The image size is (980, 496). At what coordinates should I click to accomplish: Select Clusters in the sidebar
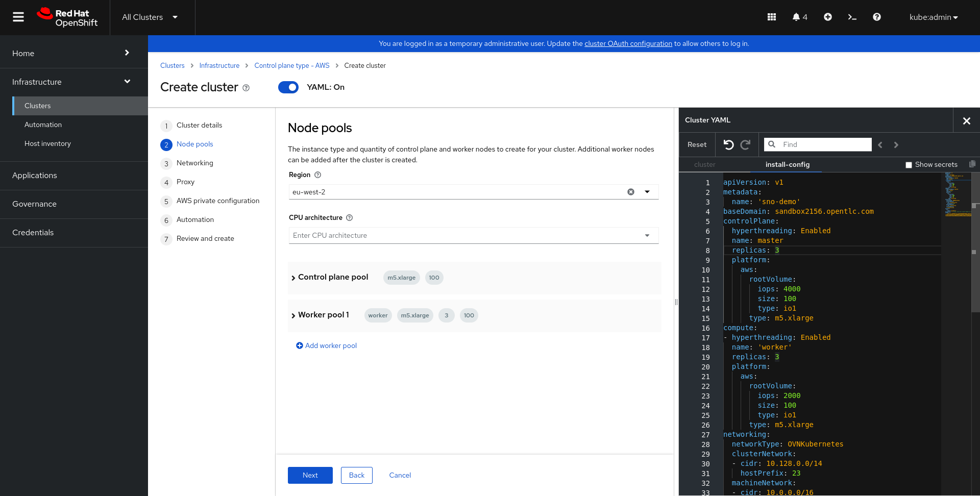pyautogui.click(x=81, y=106)
